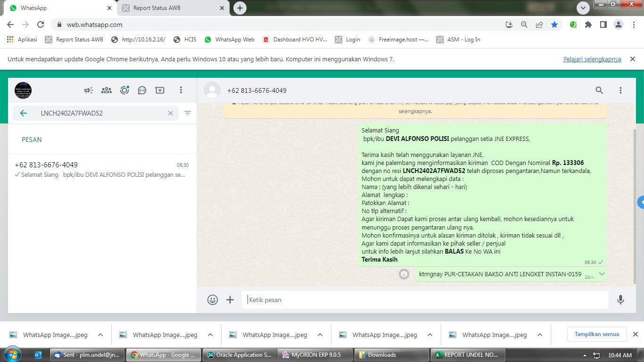
Task: Install app icon in address bar
Action: (509, 25)
